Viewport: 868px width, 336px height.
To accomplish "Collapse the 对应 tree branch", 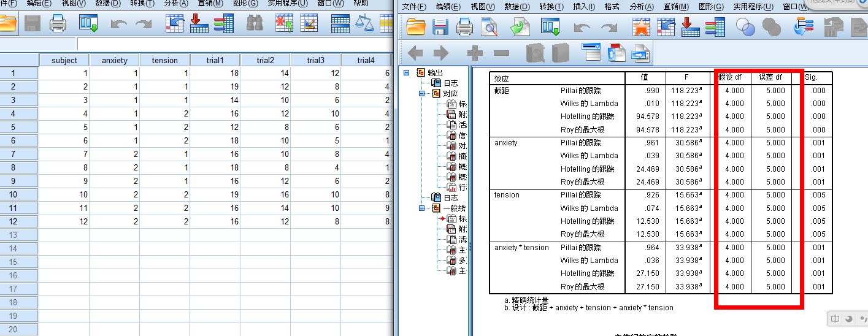I will 421,93.
